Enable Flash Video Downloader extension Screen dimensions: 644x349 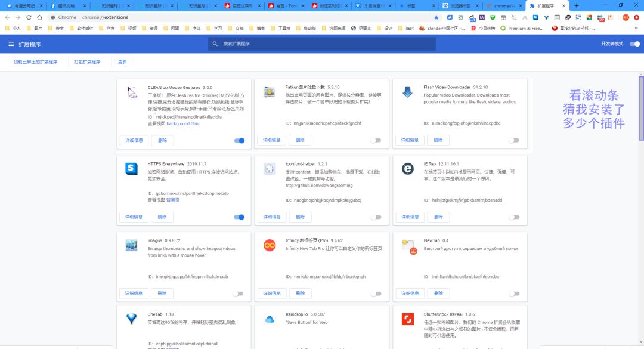[514, 141]
